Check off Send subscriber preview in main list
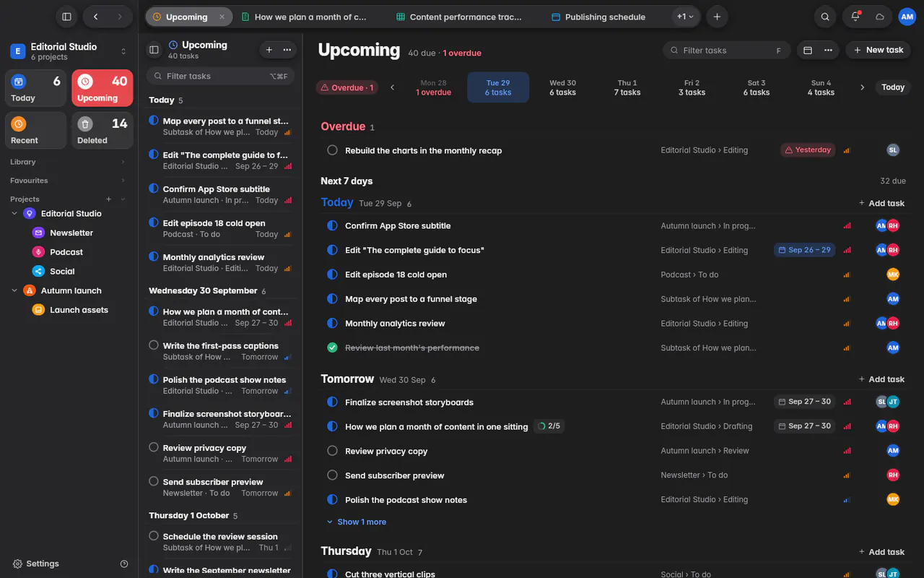This screenshot has width=924, height=578. 332,475
